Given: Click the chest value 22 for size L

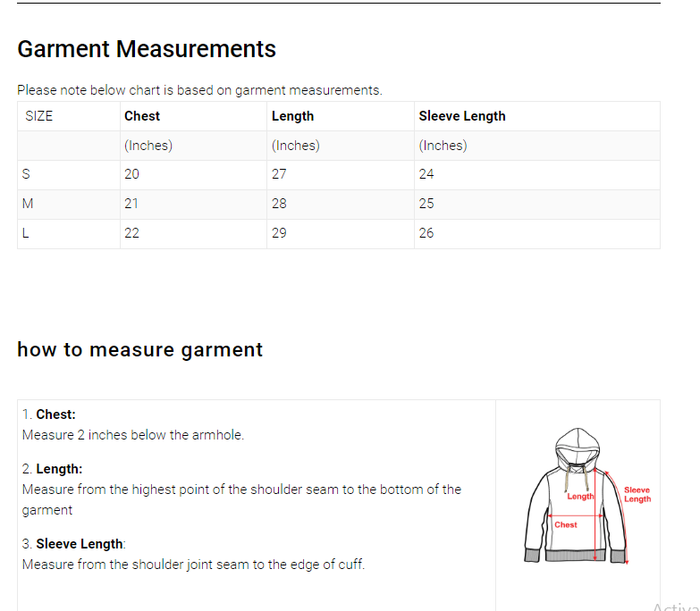Looking at the screenshot, I should click(x=131, y=233).
